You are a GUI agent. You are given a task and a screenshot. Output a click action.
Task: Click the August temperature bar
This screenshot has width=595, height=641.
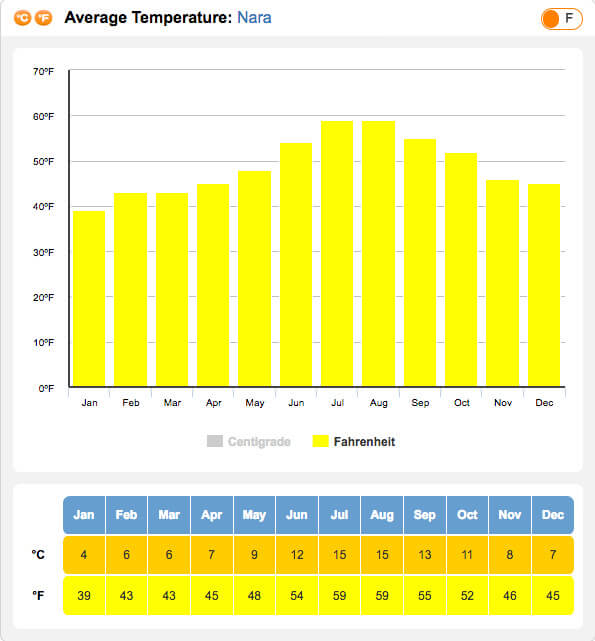[x=378, y=253]
